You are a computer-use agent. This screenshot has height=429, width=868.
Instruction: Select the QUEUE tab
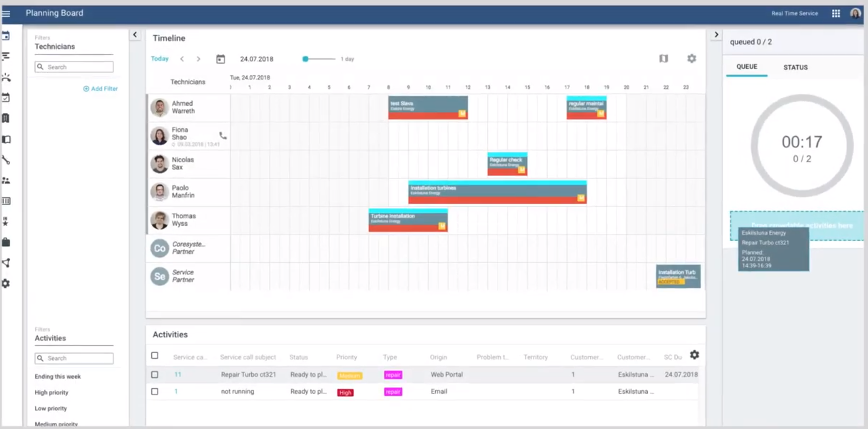click(746, 67)
